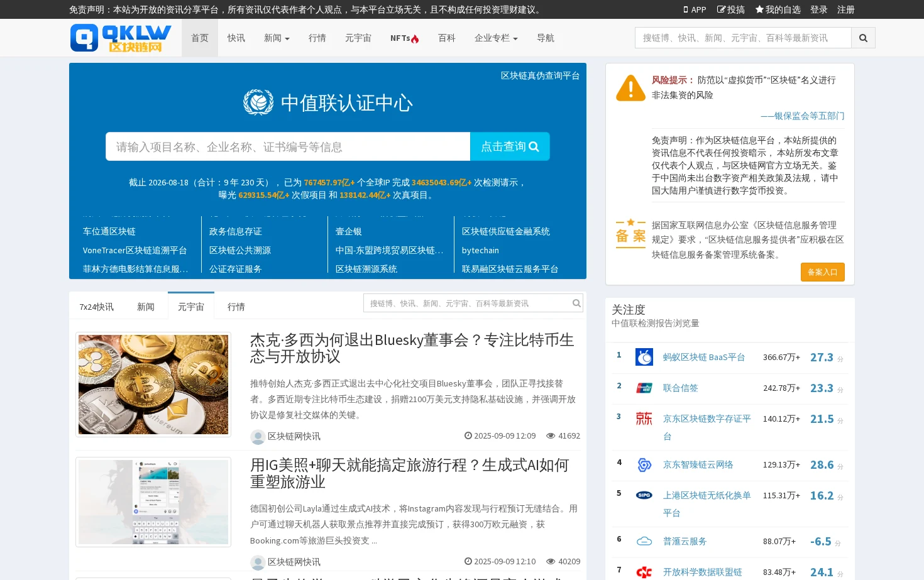
Task: Click the news tab search magnifier icon
Action: [x=576, y=303]
